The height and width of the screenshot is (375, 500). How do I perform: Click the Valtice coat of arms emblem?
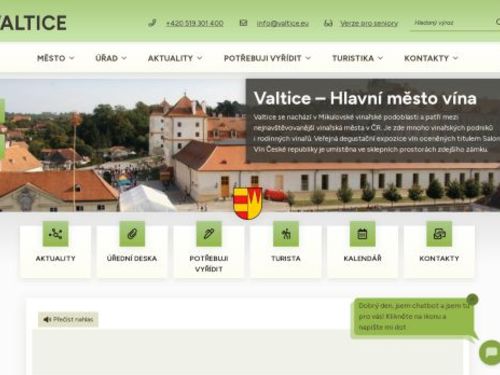coord(247,203)
